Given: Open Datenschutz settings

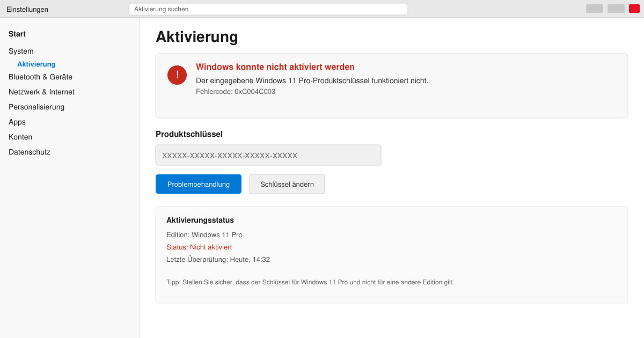Looking at the screenshot, I should tap(30, 152).
